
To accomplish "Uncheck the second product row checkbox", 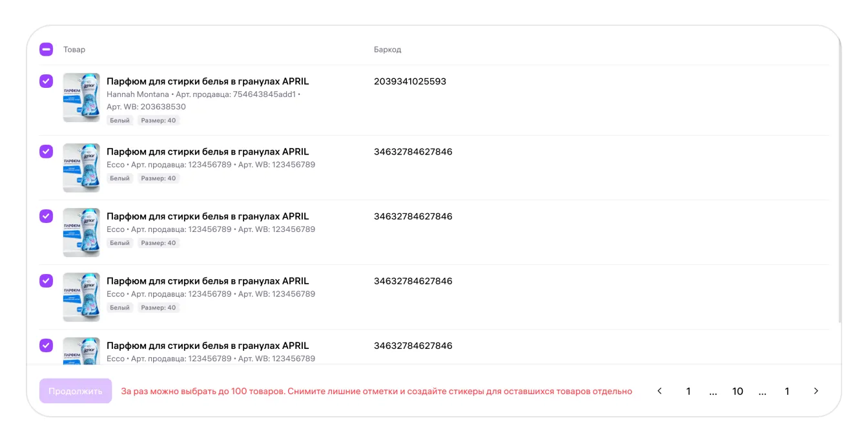I will (x=46, y=152).
